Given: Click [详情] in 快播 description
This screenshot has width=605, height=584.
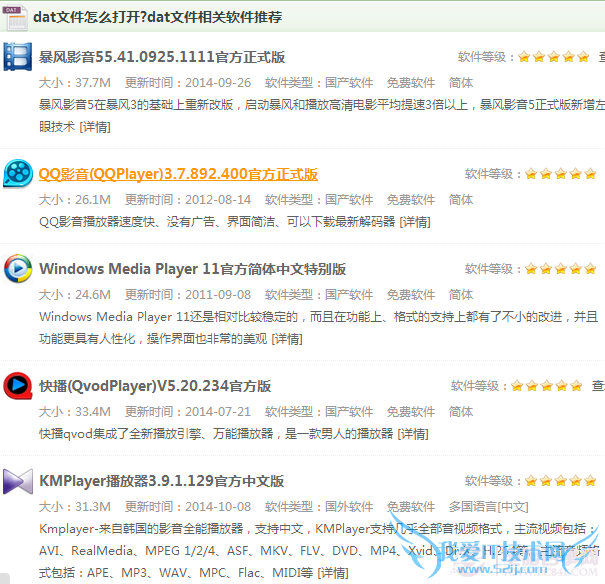Looking at the screenshot, I should tap(413, 434).
